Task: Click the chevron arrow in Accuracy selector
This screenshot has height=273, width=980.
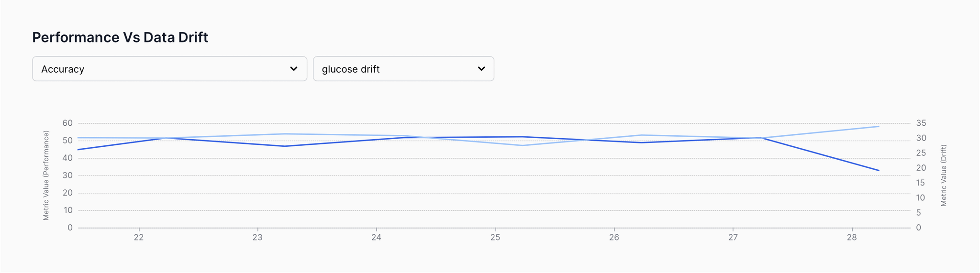Action: tap(294, 69)
